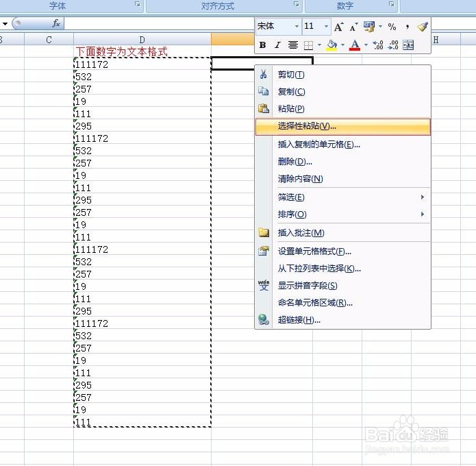
Task: Click the clipboard icon beside 粘贴
Action: point(263,108)
